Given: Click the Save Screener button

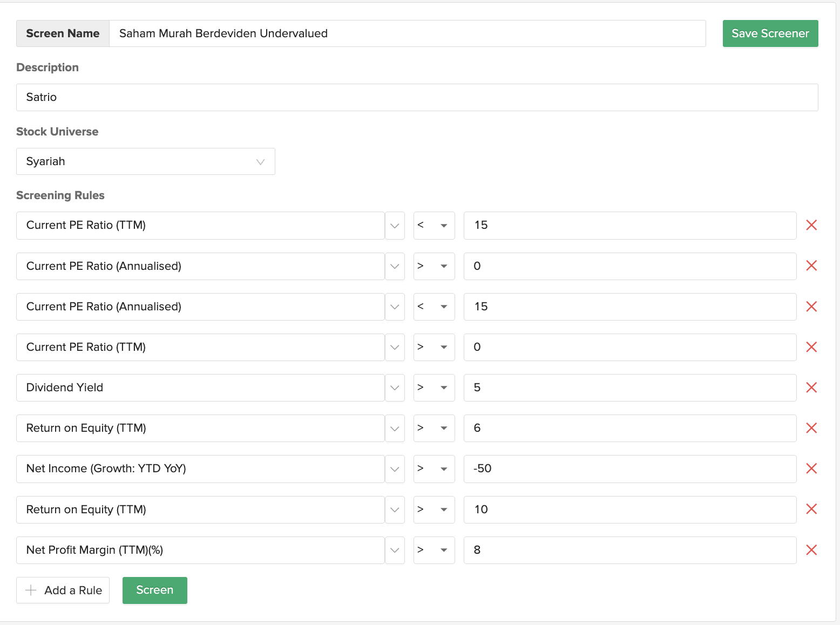Looking at the screenshot, I should coord(770,33).
